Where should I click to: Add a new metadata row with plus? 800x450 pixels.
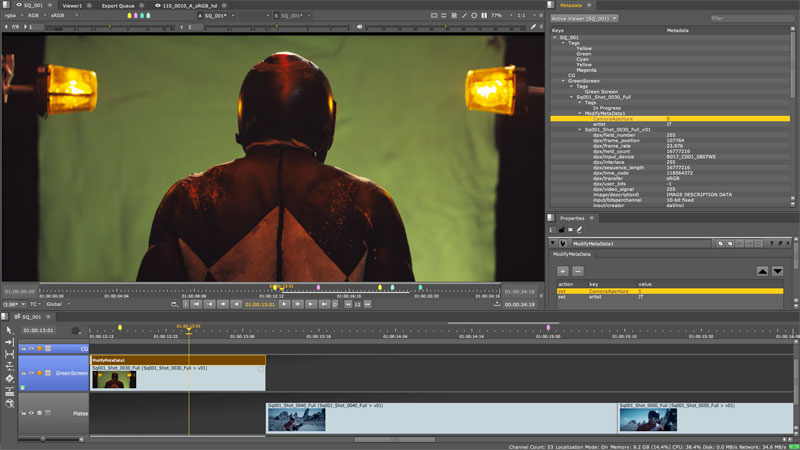563,271
